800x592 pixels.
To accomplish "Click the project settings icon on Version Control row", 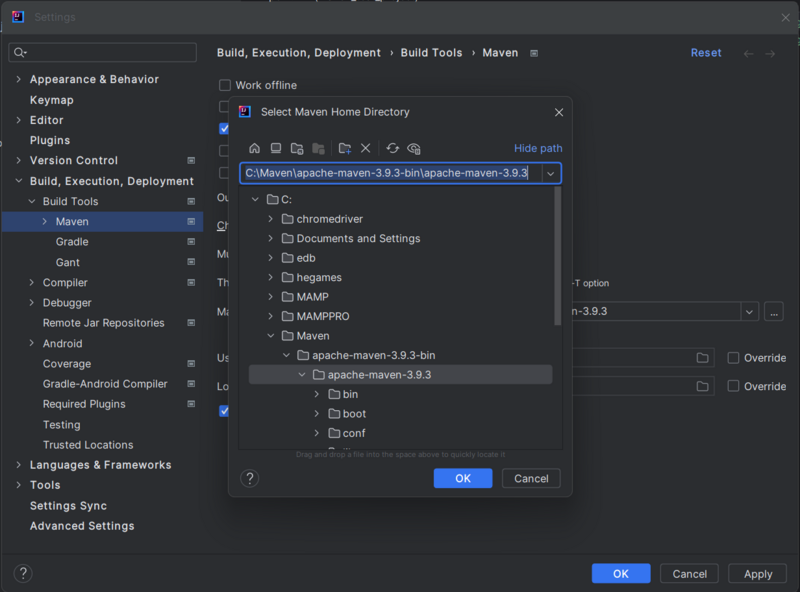I will click(191, 160).
